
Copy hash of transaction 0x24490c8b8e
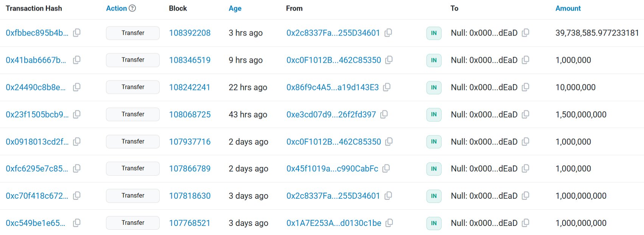click(76, 87)
